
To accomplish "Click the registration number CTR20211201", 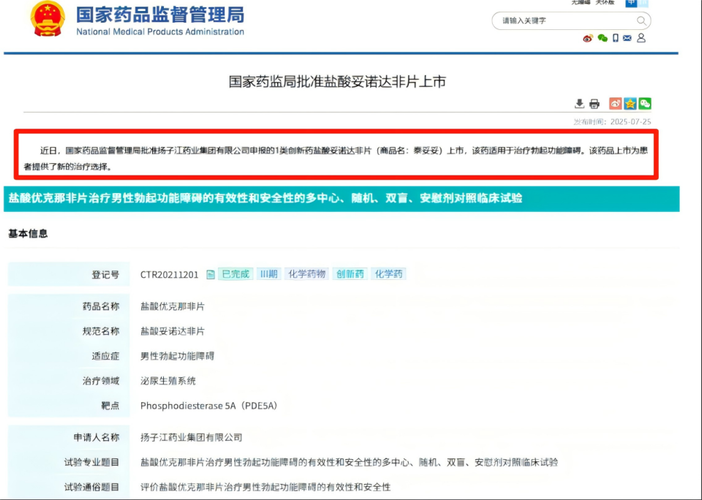I will [x=169, y=274].
